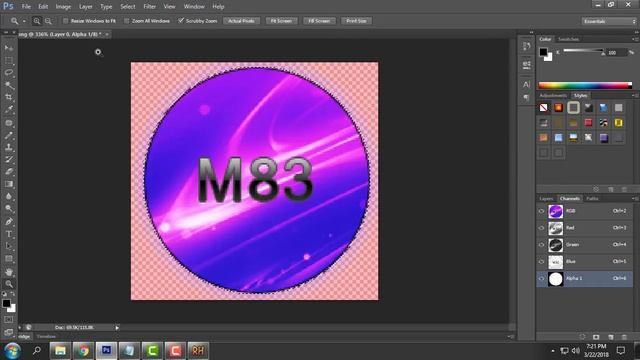
Task: Select the Crop tool
Action: (x=9, y=97)
